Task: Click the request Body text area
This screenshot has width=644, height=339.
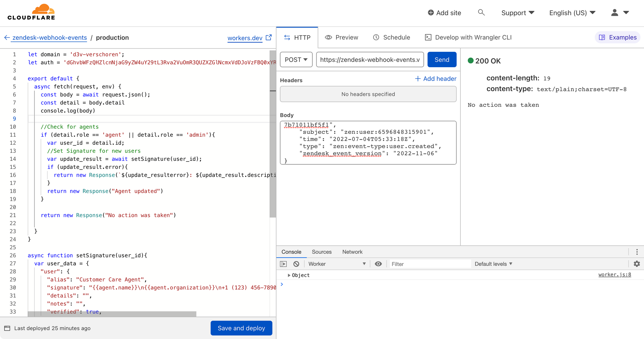Action: tap(368, 142)
